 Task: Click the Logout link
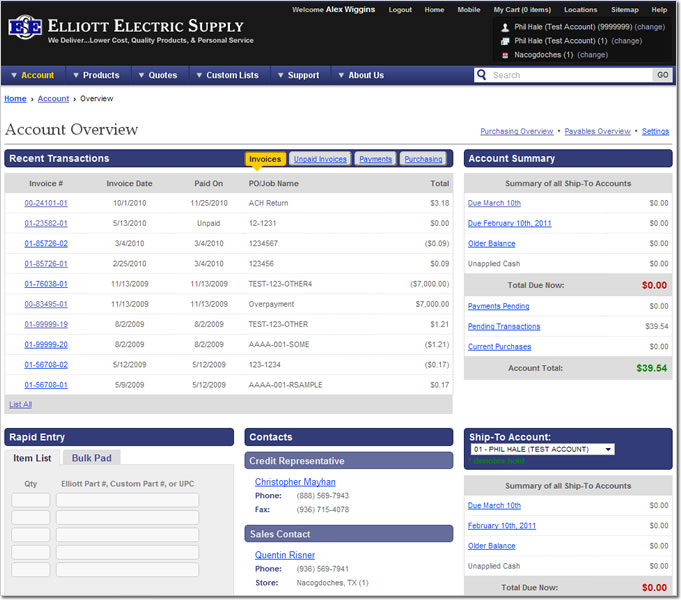[x=400, y=10]
